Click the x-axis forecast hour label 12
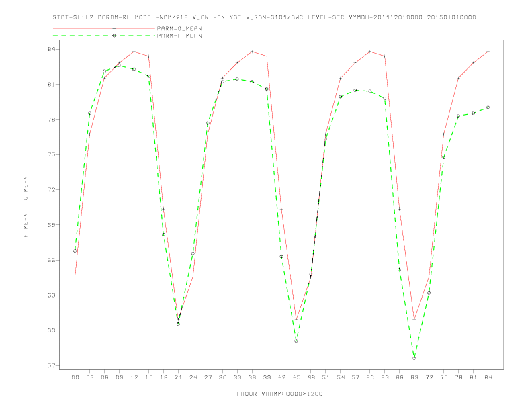 [134, 377]
